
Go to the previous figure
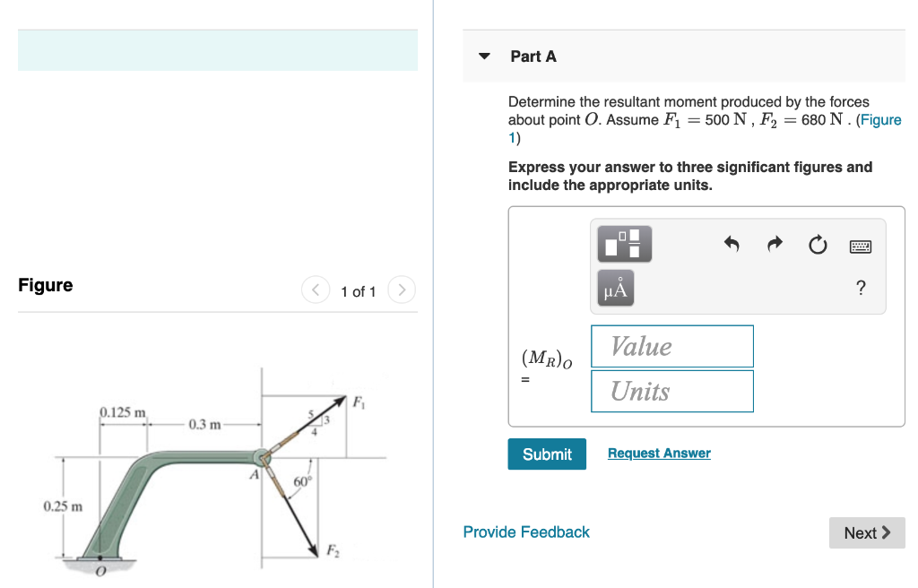(316, 290)
